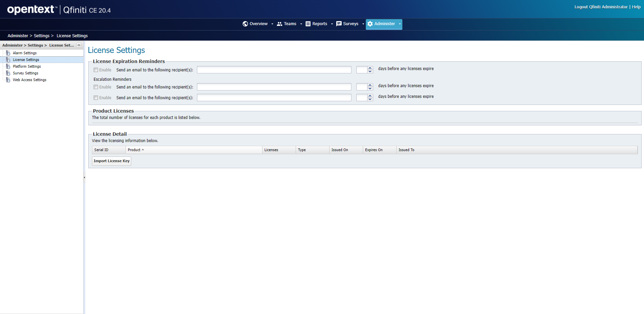Expand the Surveys dropdown menu
644x314 pixels.
pos(363,24)
